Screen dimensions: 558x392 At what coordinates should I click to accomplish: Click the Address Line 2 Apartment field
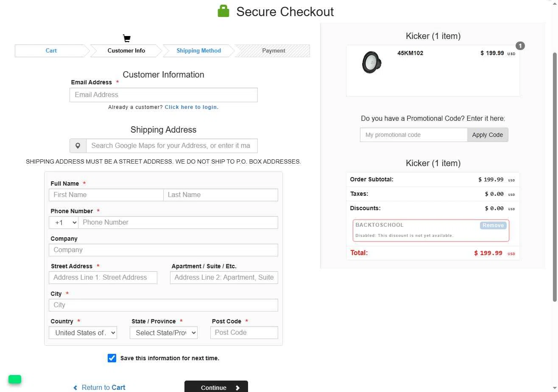pyautogui.click(x=224, y=278)
